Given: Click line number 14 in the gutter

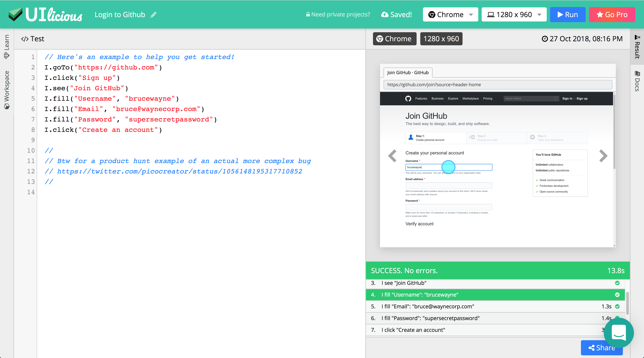Looking at the screenshot, I should (x=31, y=192).
